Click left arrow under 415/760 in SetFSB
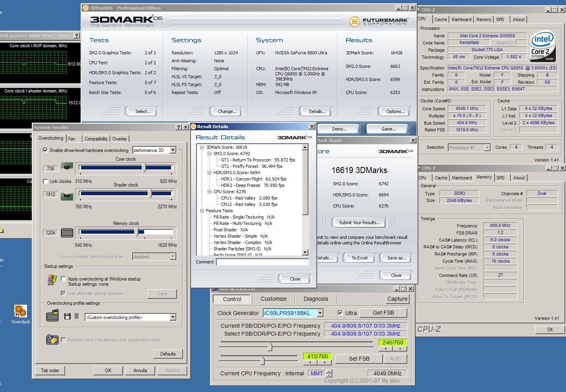The image size is (566, 392). (310, 363)
